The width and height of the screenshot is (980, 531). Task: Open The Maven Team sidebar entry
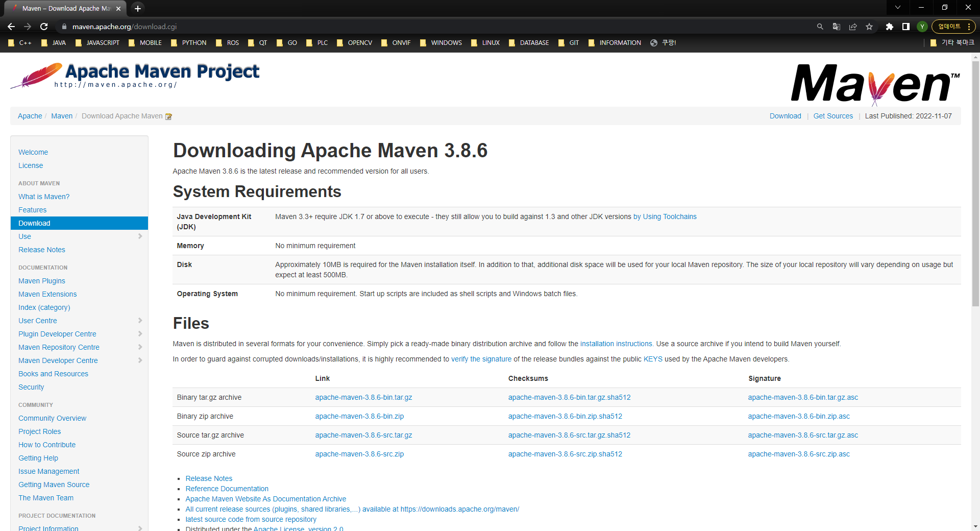click(46, 498)
